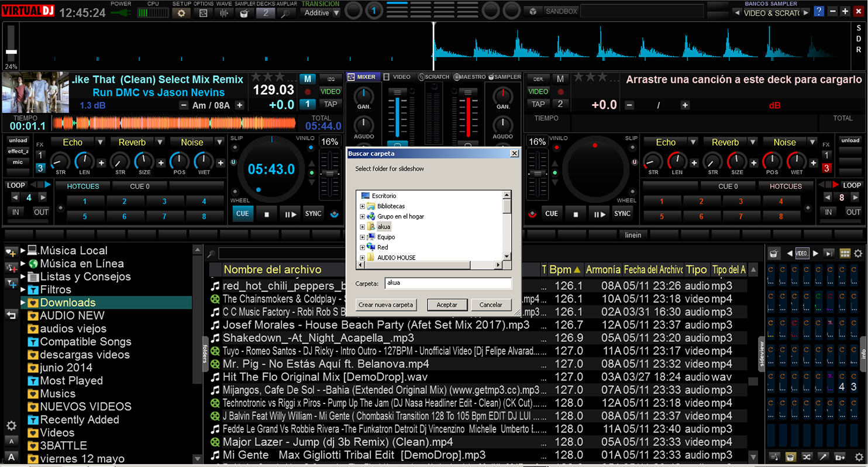Click the sideview folder export icon at bottom
Screen dimensions: 868x467
coord(841,456)
